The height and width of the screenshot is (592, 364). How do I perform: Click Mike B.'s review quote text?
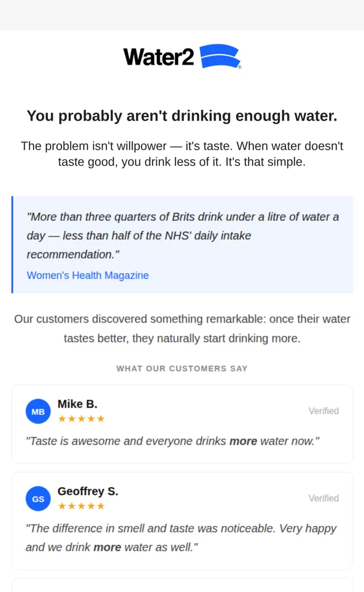point(172,441)
